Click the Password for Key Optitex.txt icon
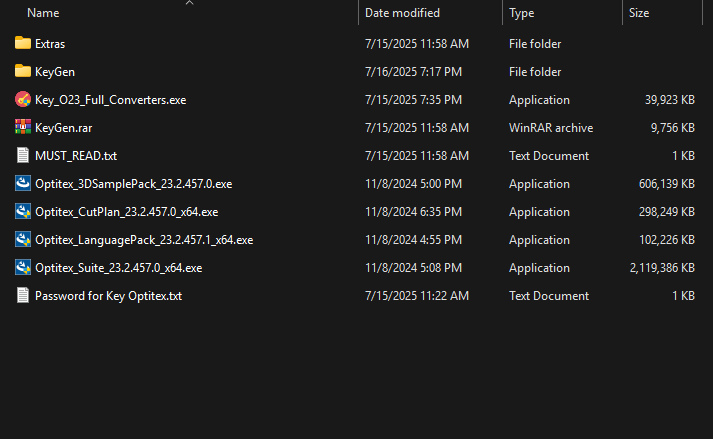Viewport: 713px width, 439px height. pyautogui.click(x=23, y=296)
